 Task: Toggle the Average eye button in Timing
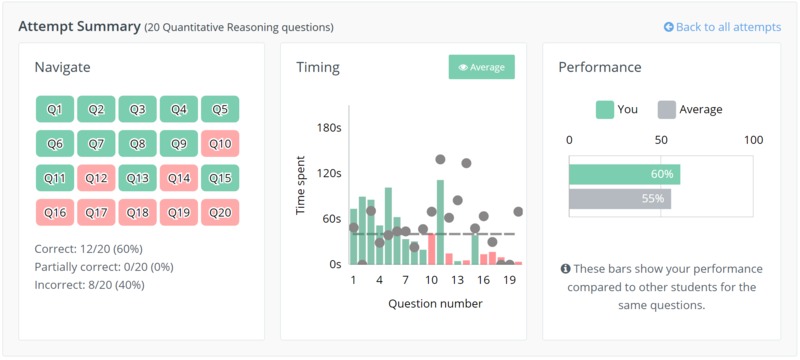click(x=482, y=67)
